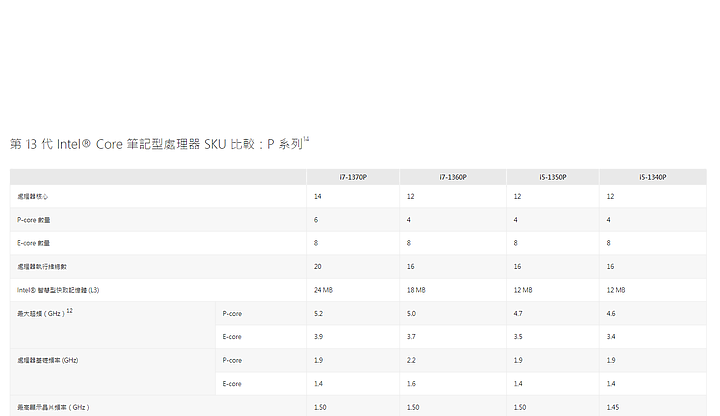Click base E-core value 1.6
Image resolution: width=720 pixels, height=416 pixels.
pos(411,384)
